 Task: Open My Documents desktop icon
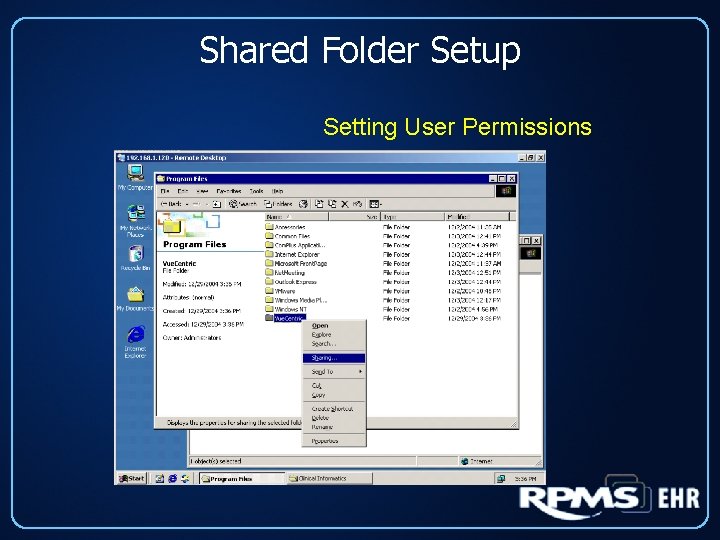pos(135,298)
